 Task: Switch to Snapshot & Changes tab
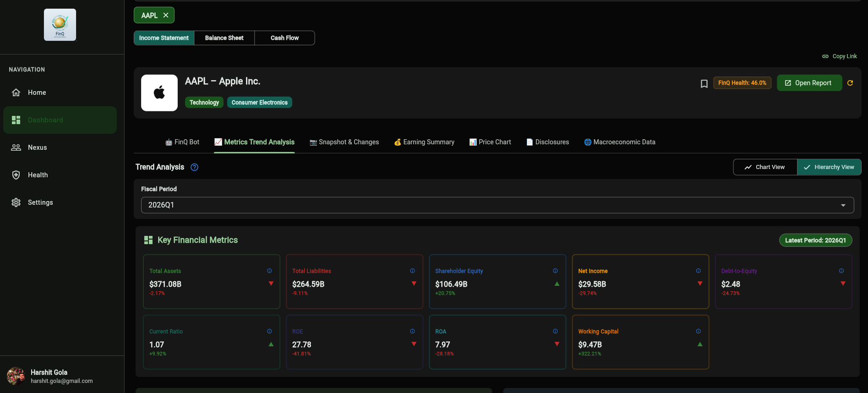click(344, 142)
